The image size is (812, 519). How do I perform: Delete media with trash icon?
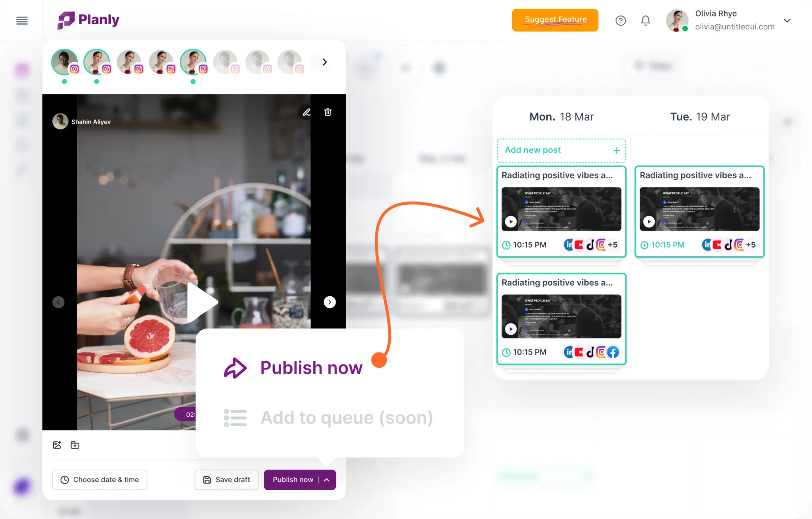[x=327, y=113]
